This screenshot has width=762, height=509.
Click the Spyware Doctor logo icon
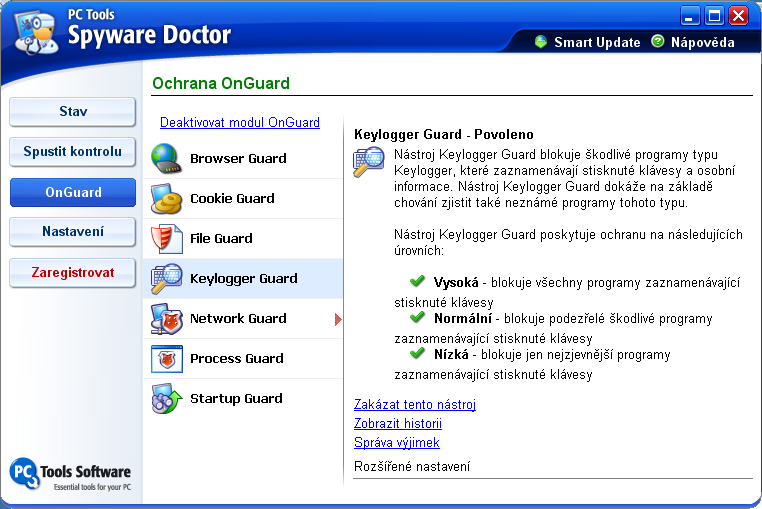click(x=36, y=33)
